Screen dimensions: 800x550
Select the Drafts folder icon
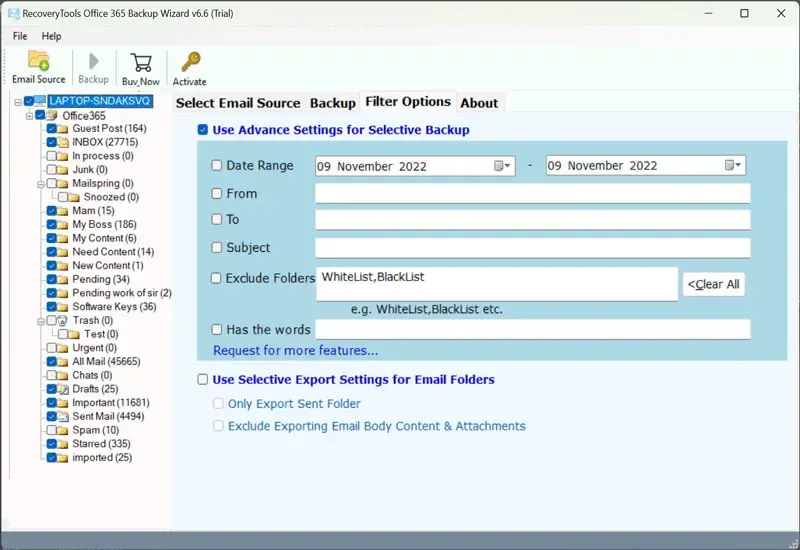(64, 389)
